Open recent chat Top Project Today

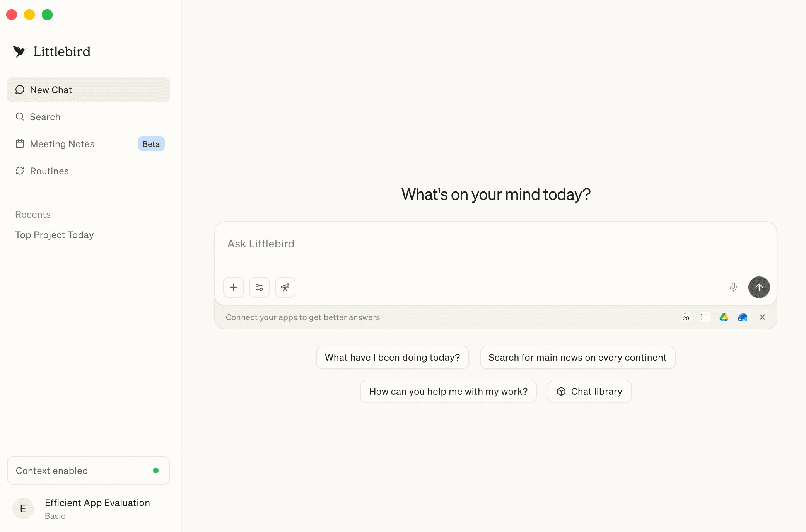[54, 235]
